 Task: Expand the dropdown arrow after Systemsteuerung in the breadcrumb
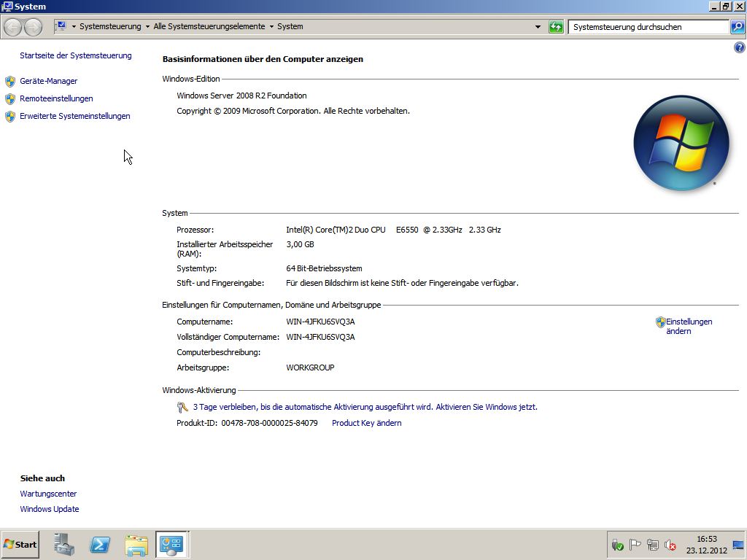[x=147, y=27]
